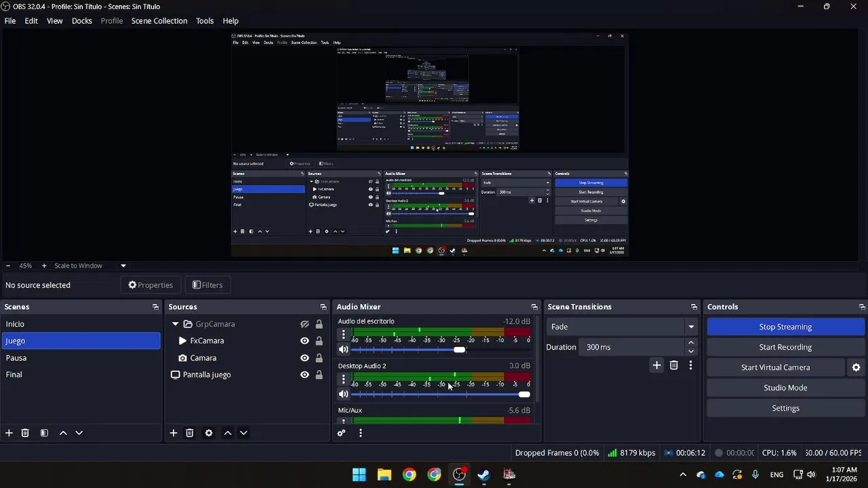Click Start Recording button
Viewport: 868px width, 488px height.
(x=785, y=347)
